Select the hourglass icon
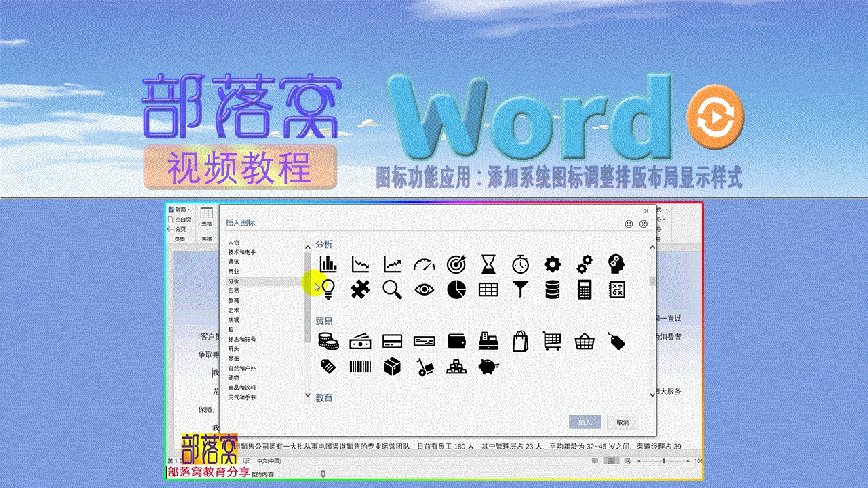The width and height of the screenshot is (868, 488). pos(488,264)
